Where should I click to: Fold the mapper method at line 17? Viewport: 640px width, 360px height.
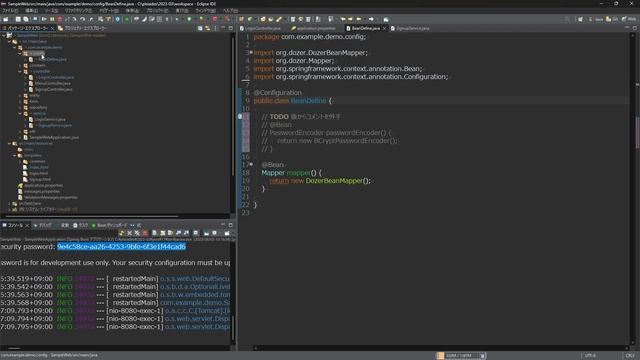click(x=251, y=164)
